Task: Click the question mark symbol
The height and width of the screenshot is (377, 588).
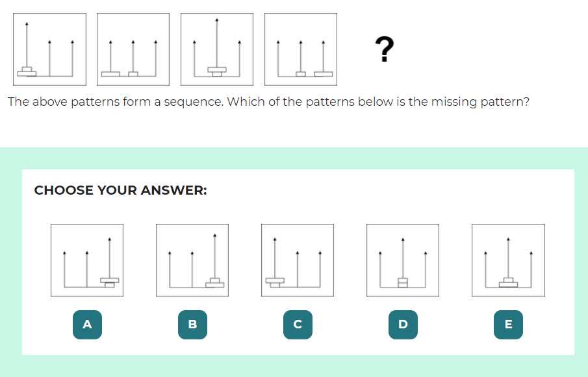Action: pos(383,48)
